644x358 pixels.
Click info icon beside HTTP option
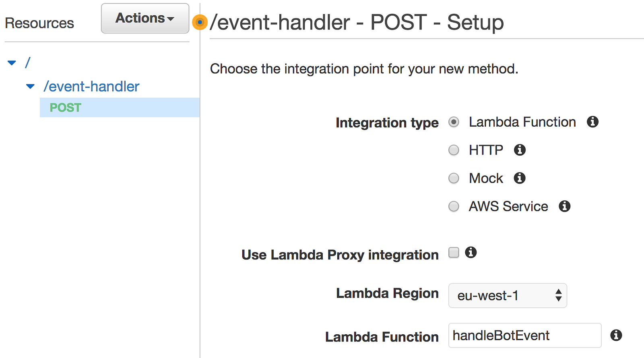(x=520, y=150)
